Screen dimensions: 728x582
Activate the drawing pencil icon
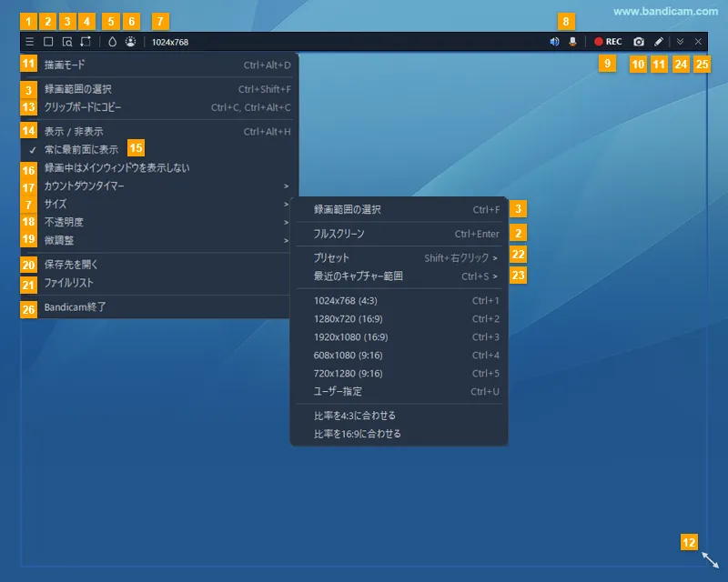coord(658,42)
